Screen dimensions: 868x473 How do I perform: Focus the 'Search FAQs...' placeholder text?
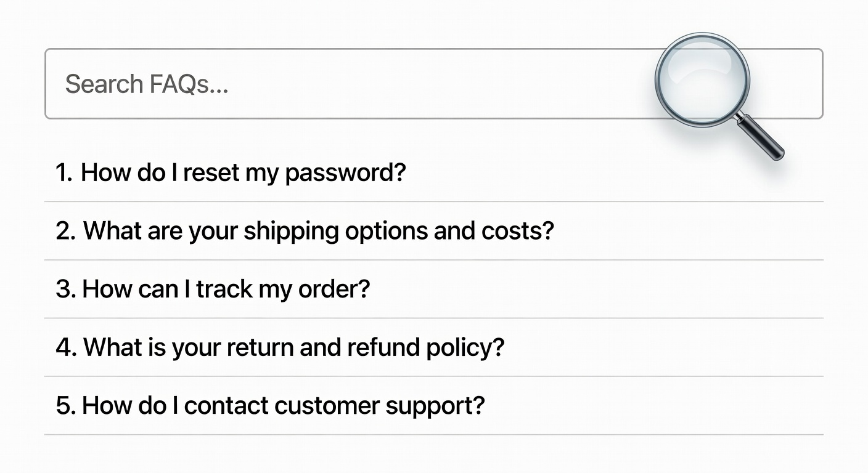(x=147, y=84)
